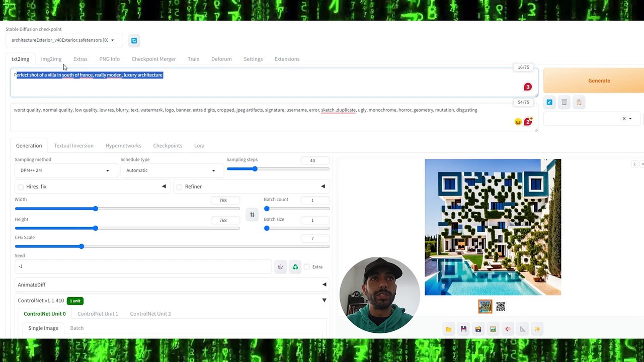644x362 pixels.
Task: Collapse the ControlNet v1.1.410 section
Action: pyautogui.click(x=324, y=301)
